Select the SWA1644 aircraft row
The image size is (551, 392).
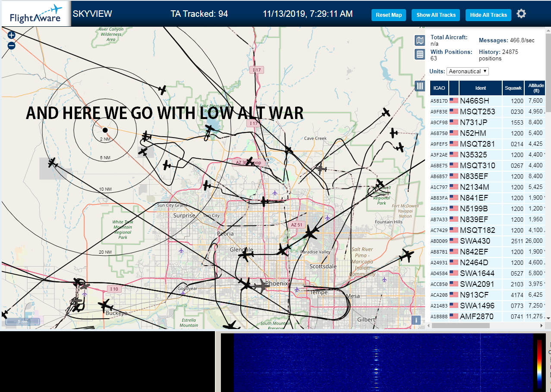[488, 273]
